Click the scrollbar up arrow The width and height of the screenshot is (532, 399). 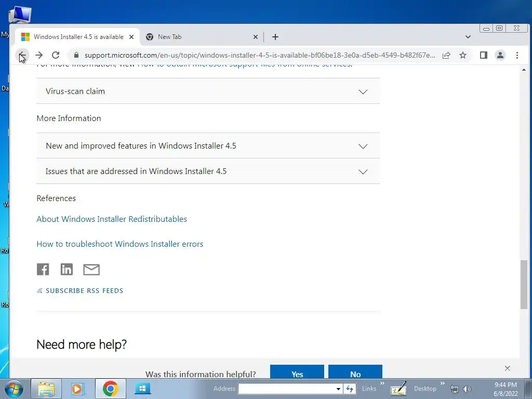tap(524, 70)
